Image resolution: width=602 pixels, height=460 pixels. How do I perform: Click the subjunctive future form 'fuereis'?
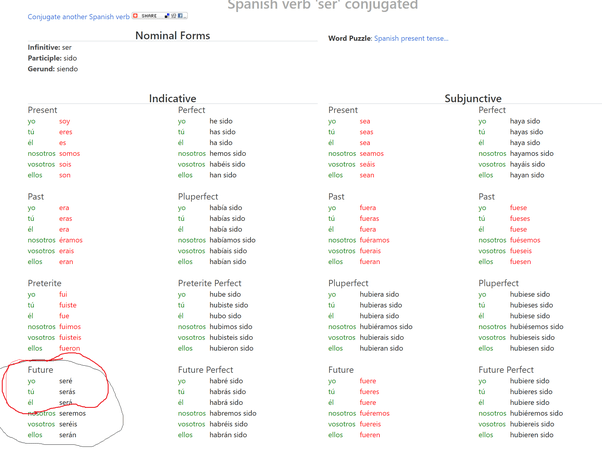pos(370,424)
